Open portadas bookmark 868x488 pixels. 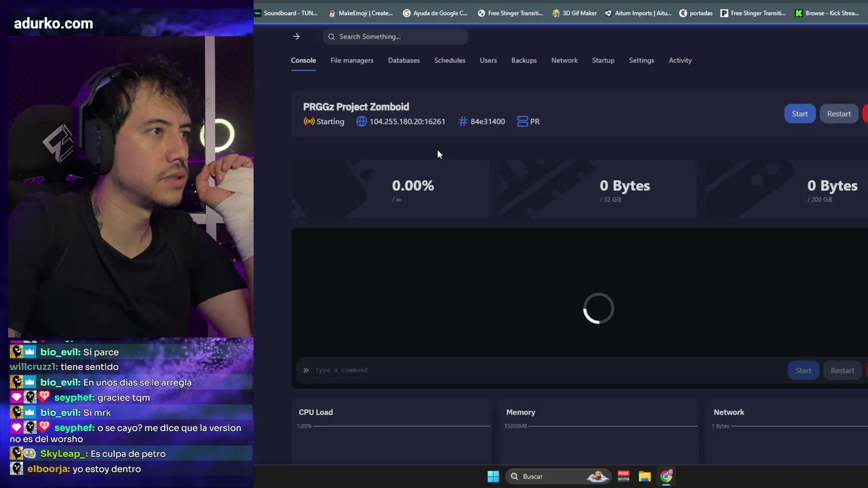696,13
